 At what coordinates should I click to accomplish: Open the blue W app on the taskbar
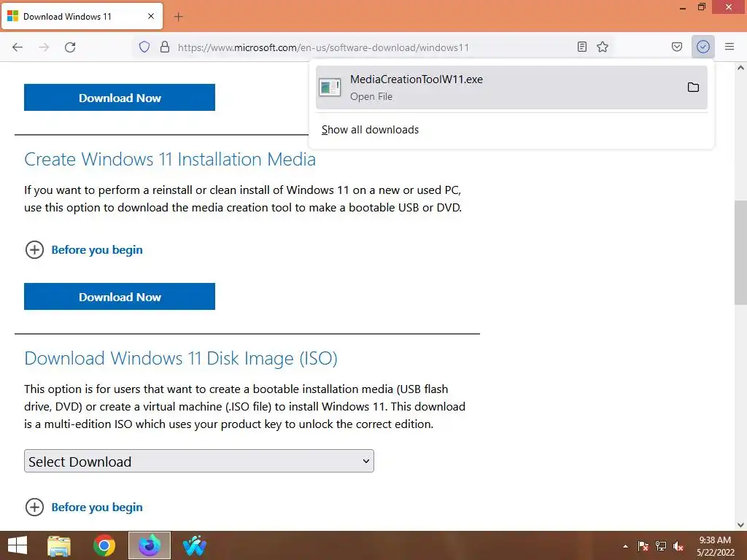pos(194,545)
